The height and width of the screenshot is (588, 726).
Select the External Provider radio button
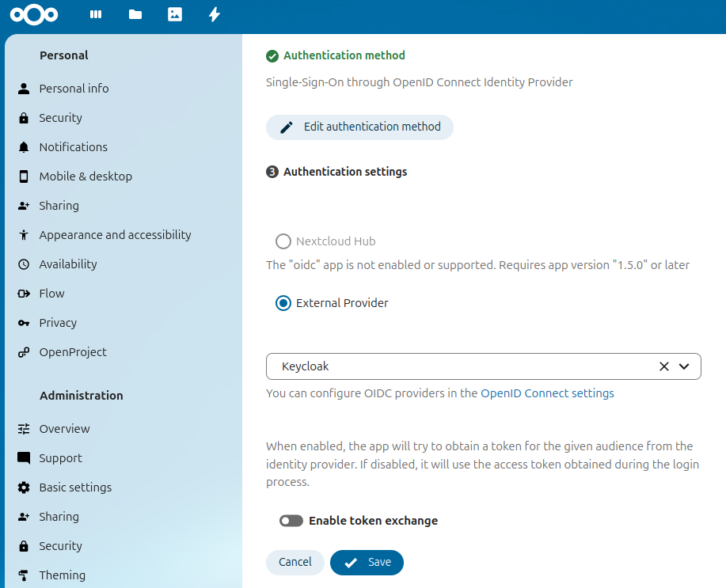(283, 302)
